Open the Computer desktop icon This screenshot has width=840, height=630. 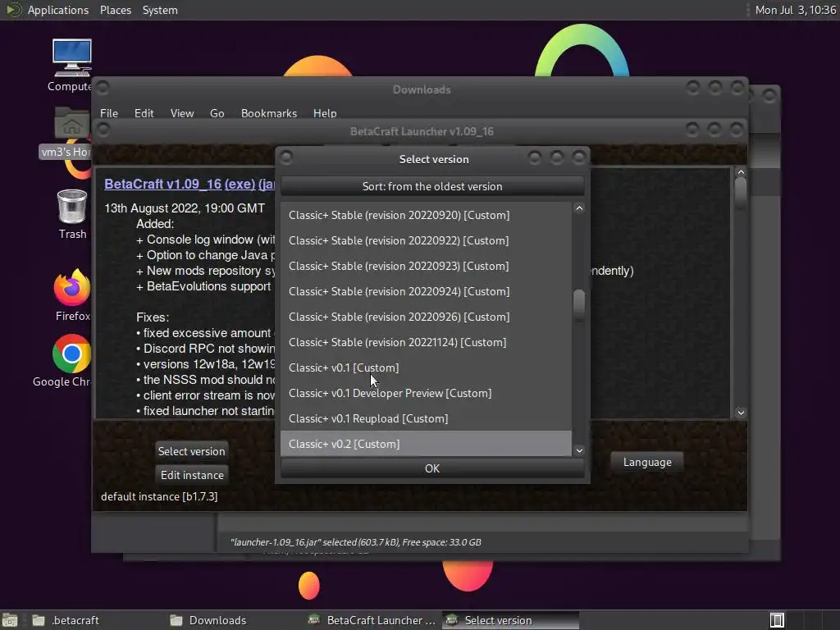72,58
